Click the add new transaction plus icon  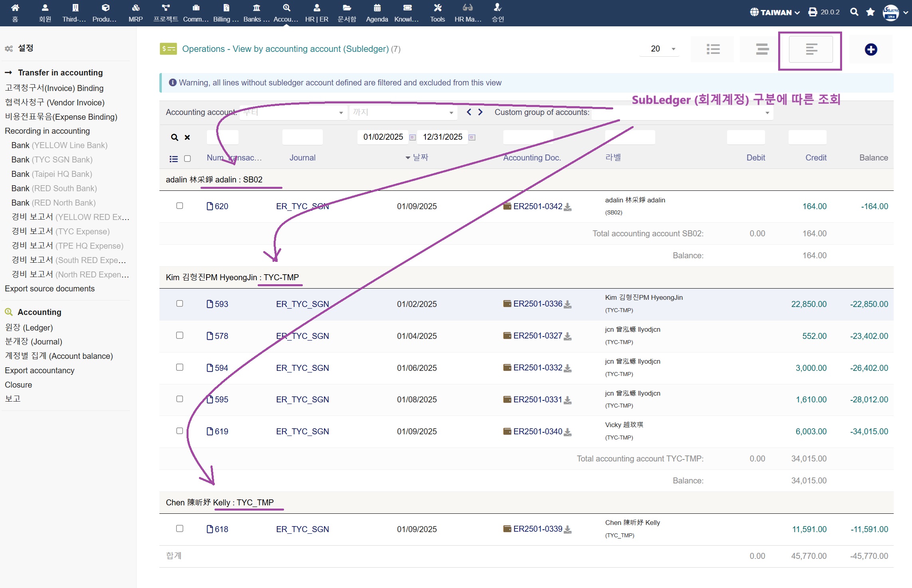[x=870, y=49]
